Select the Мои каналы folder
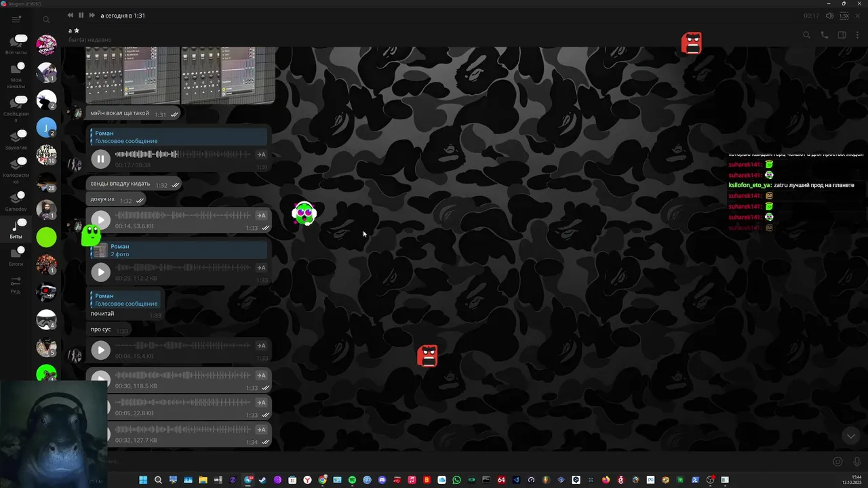Image resolution: width=868 pixels, height=488 pixels. coord(16,75)
